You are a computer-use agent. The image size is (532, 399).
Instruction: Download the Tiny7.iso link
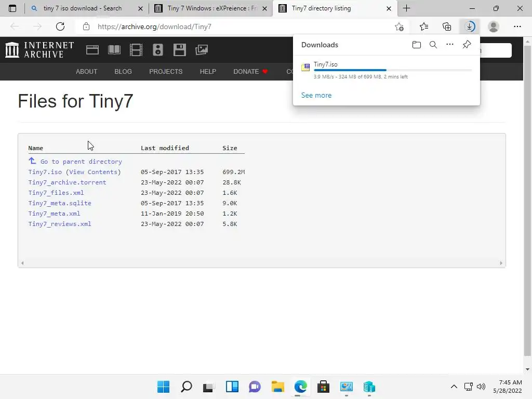[45, 172]
